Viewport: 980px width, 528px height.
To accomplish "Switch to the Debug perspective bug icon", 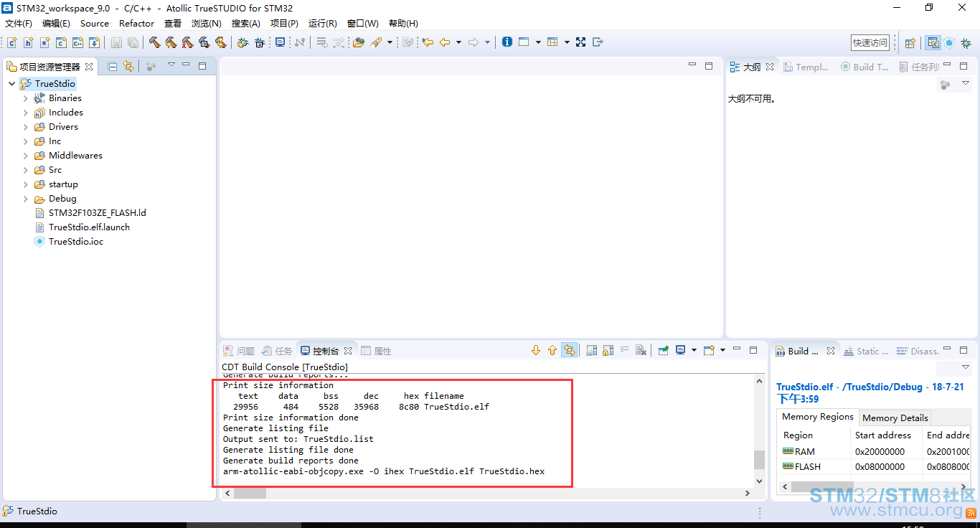I will click(966, 43).
